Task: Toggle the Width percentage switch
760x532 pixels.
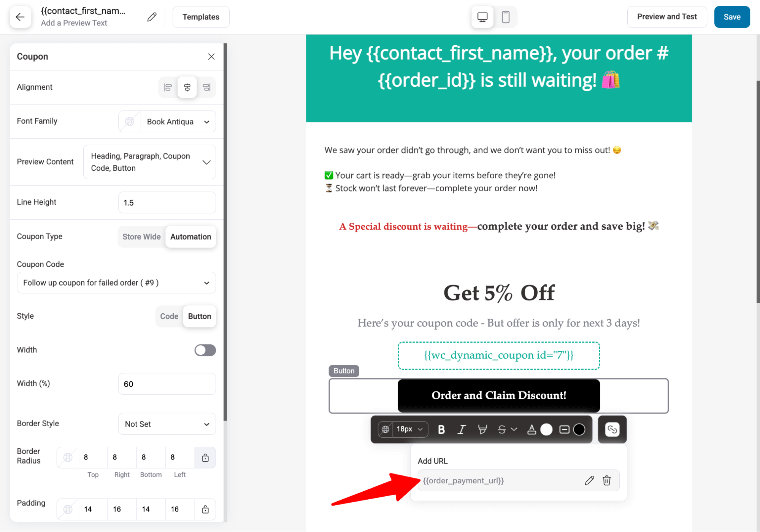Action: (205, 349)
